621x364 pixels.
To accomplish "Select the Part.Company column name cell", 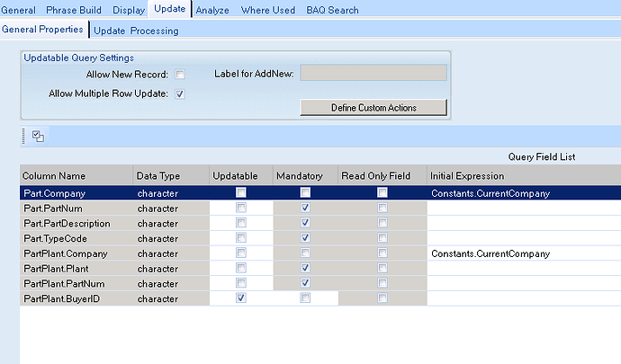I will [x=76, y=193].
